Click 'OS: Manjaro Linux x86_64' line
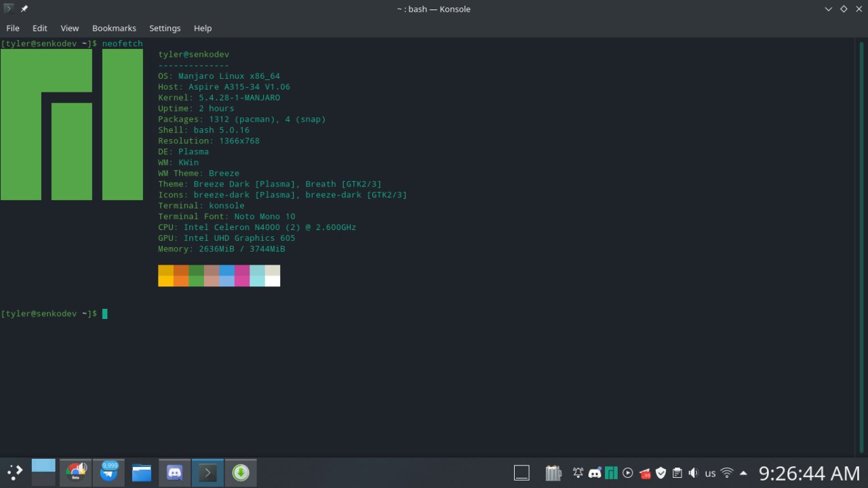 [219, 76]
